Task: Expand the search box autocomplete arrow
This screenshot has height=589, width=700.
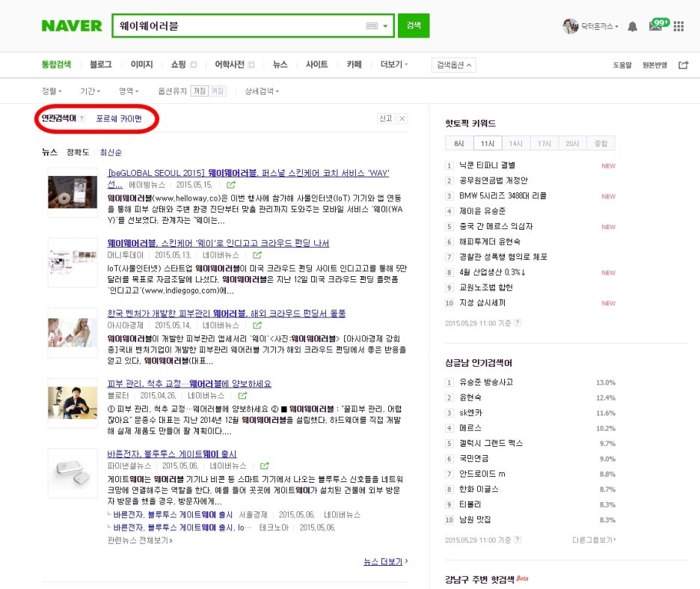Action: click(x=385, y=26)
